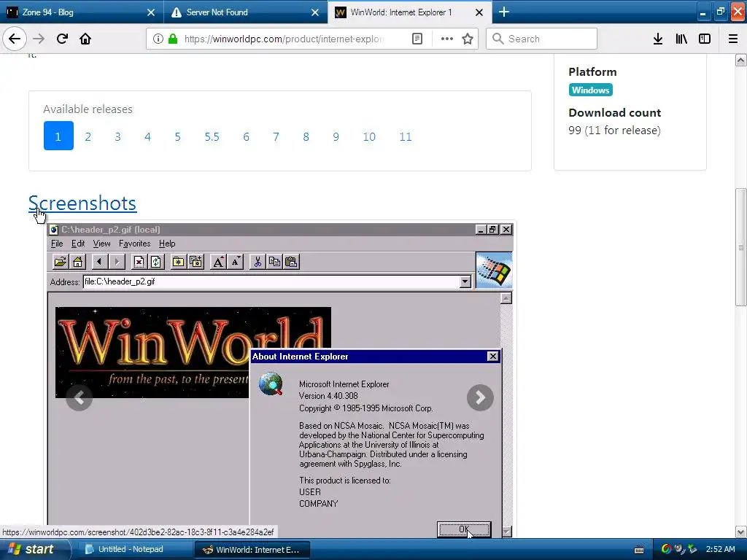This screenshot has width=747, height=560.
Task: Click the Screenshots heading link
Action: coord(82,203)
